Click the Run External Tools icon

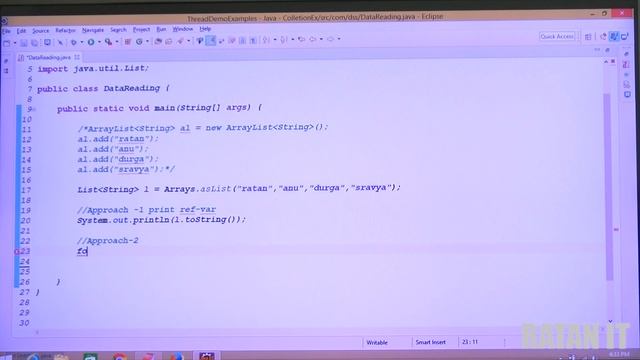[x=108, y=42]
